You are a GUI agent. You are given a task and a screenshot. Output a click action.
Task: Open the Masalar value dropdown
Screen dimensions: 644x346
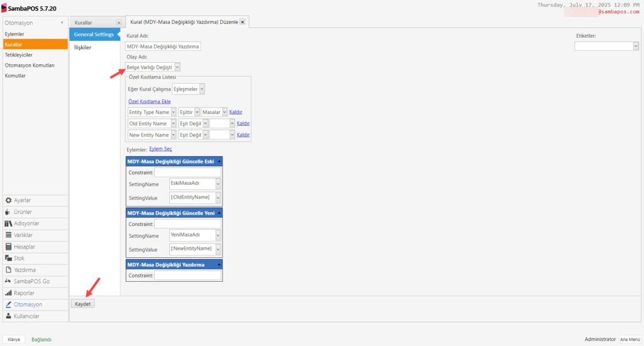tap(225, 112)
